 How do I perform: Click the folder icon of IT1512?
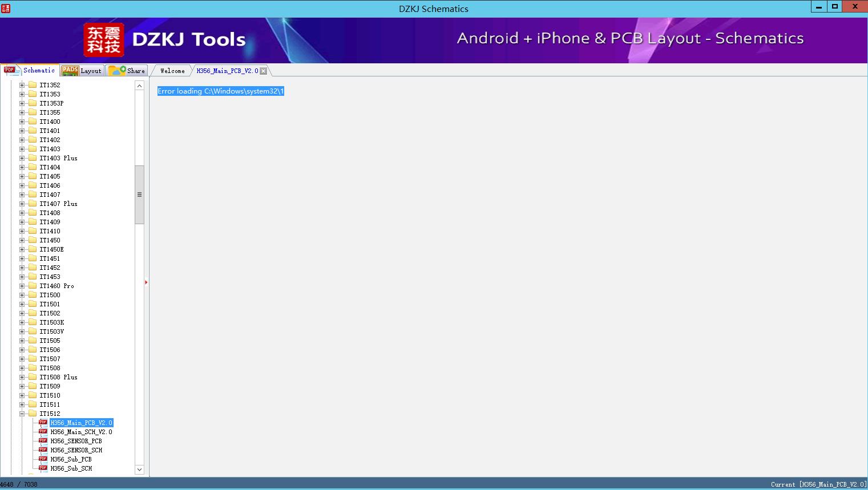(33, 414)
